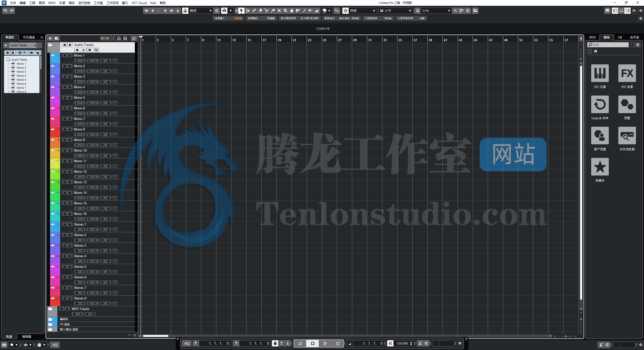Open the VST Cloud menu
This screenshot has width=644, height=350.
[139, 3]
